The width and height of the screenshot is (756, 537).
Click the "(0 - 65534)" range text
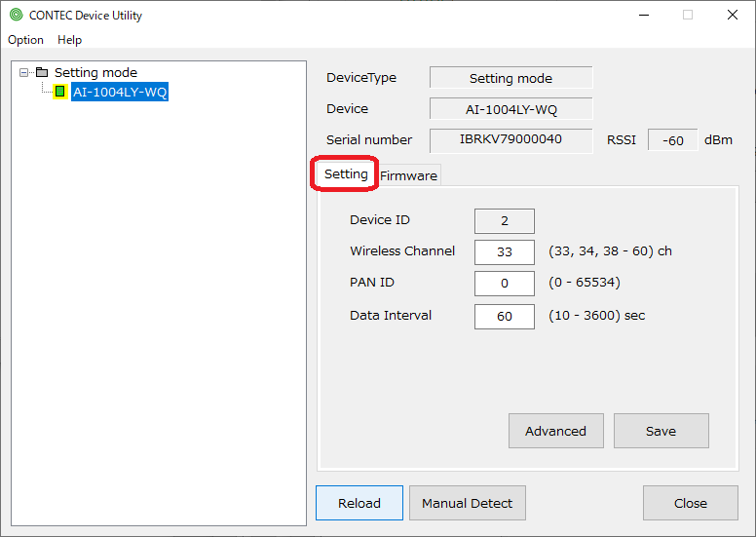point(584,283)
